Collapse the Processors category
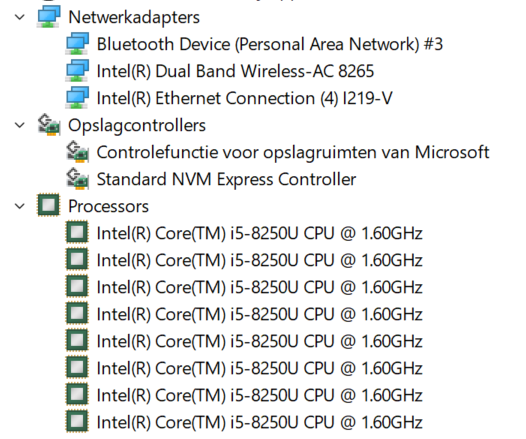The width and height of the screenshot is (526, 439). tap(20, 206)
